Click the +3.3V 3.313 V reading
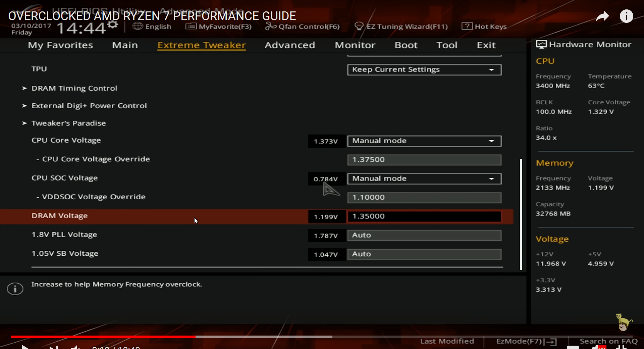644x349 pixels. pos(548,290)
